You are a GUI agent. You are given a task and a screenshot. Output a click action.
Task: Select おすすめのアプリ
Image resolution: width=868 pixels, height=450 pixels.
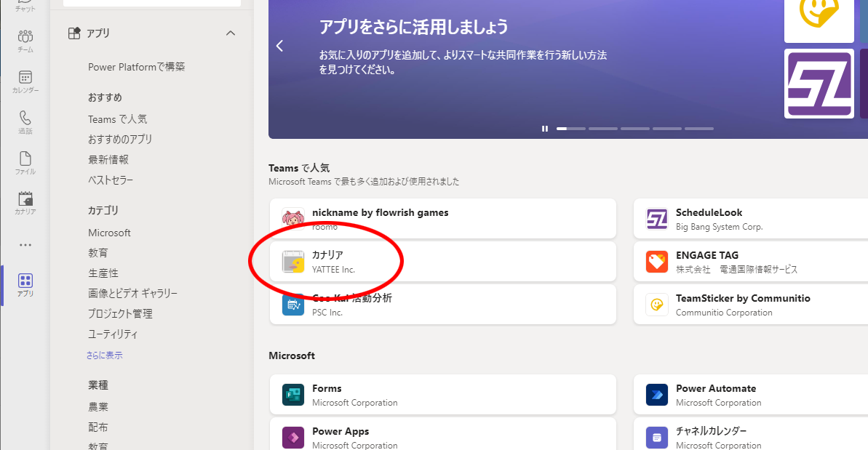[x=120, y=140]
